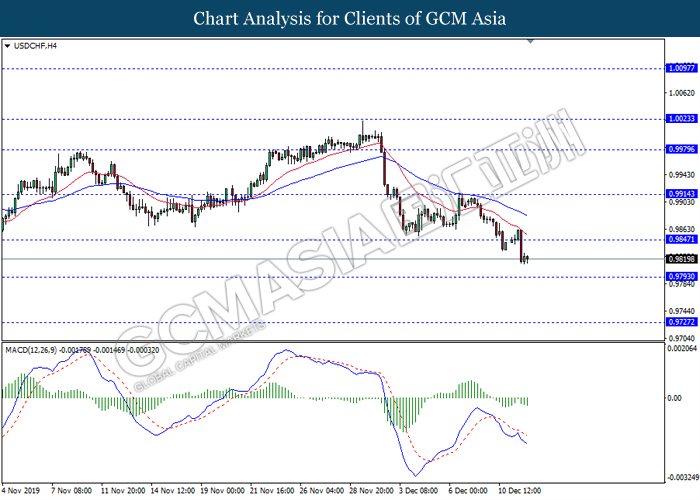
Task: Click the chart shift triangle marker at top
Action: [x=530, y=42]
